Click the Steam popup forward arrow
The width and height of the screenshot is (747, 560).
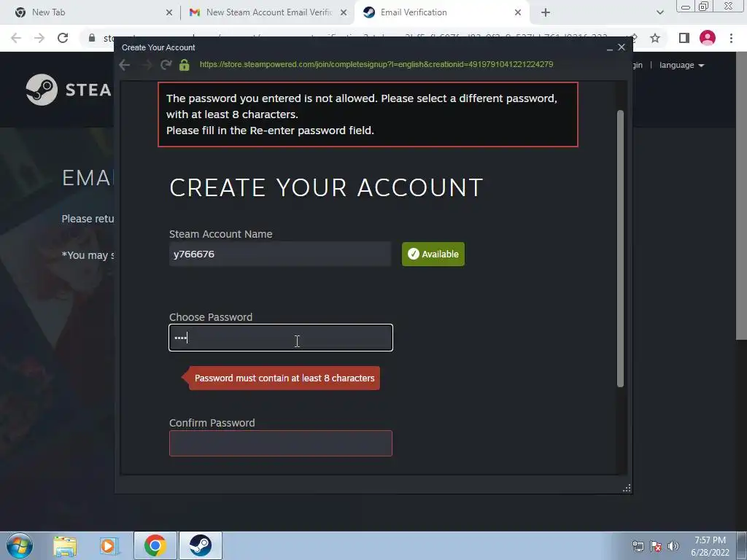point(146,65)
